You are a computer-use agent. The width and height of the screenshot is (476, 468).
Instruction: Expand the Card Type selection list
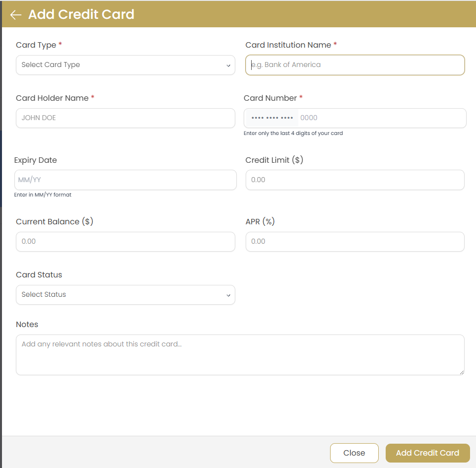[x=125, y=65]
